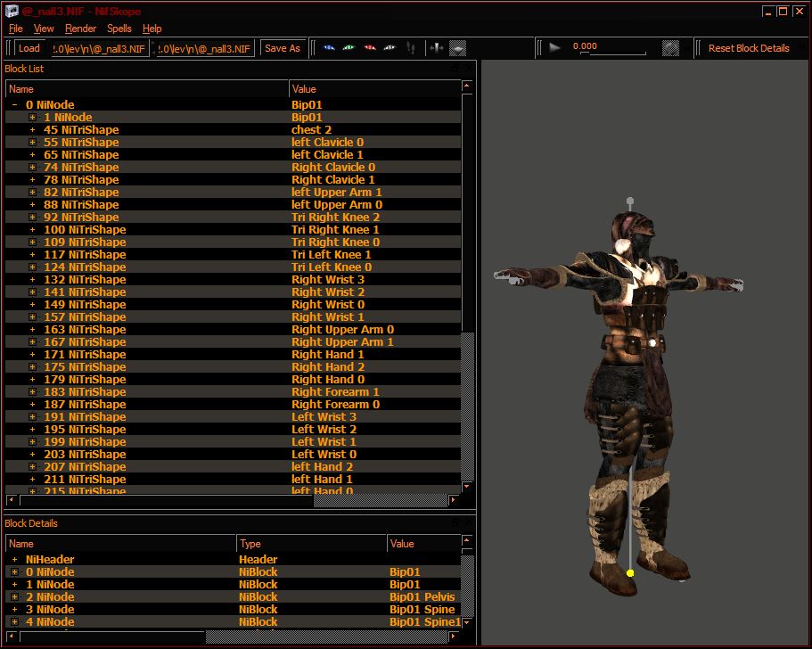Select row 187 NiTriShape
This screenshot has height=649, width=812.
pos(233,404)
